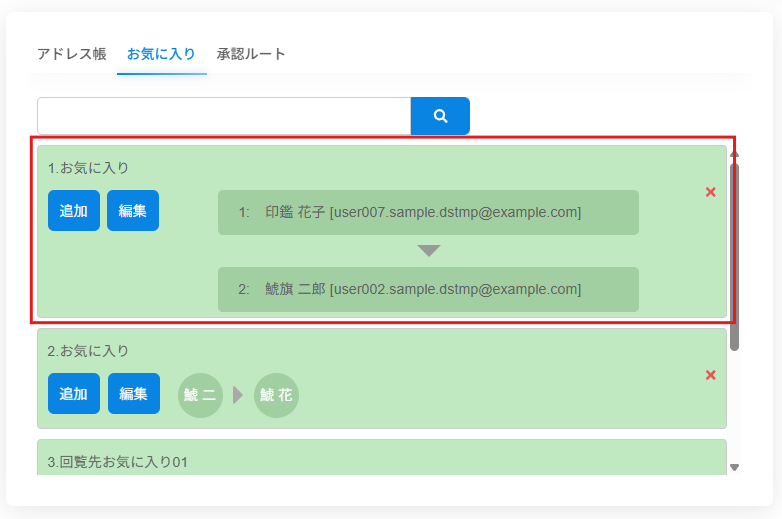Open the 承認ルート tab
The height and width of the screenshot is (519, 782).
click(x=251, y=54)
